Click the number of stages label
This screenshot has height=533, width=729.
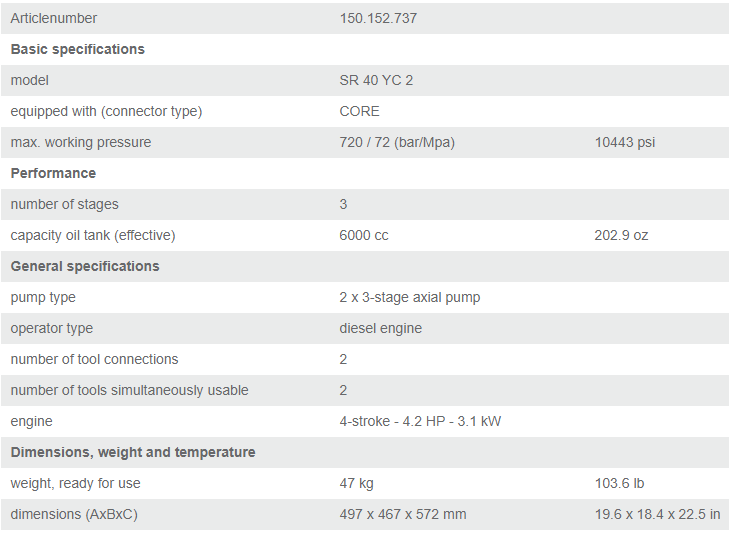[x=65, y=204]
